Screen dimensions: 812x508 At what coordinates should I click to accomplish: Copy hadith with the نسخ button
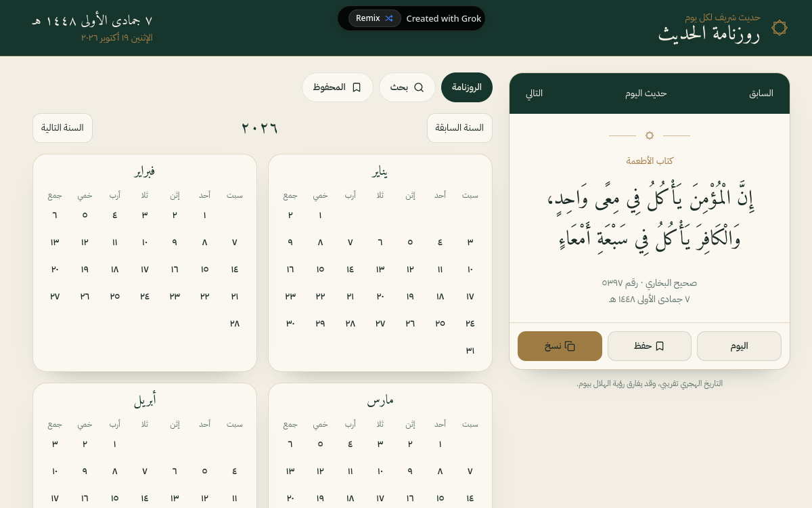click(560, 346)
